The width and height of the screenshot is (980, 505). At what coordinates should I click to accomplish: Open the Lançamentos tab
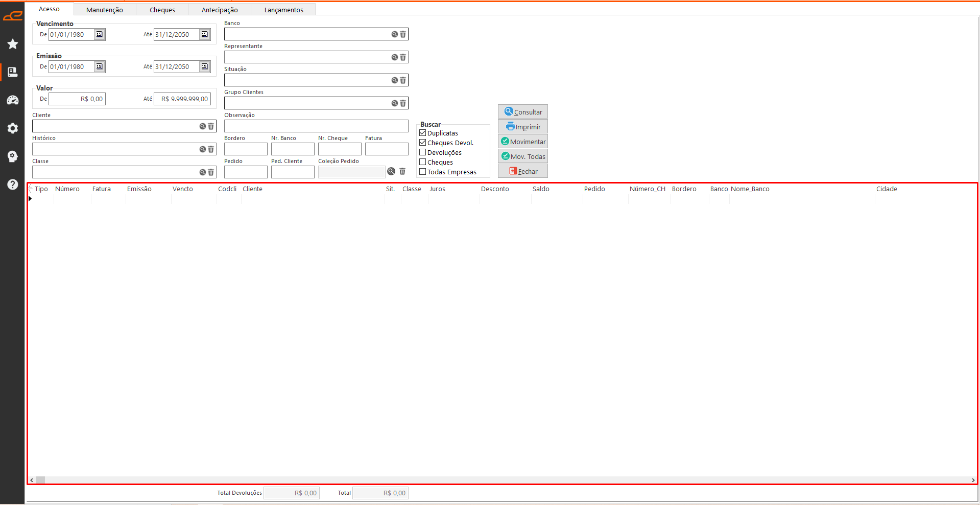click(283, 10)
